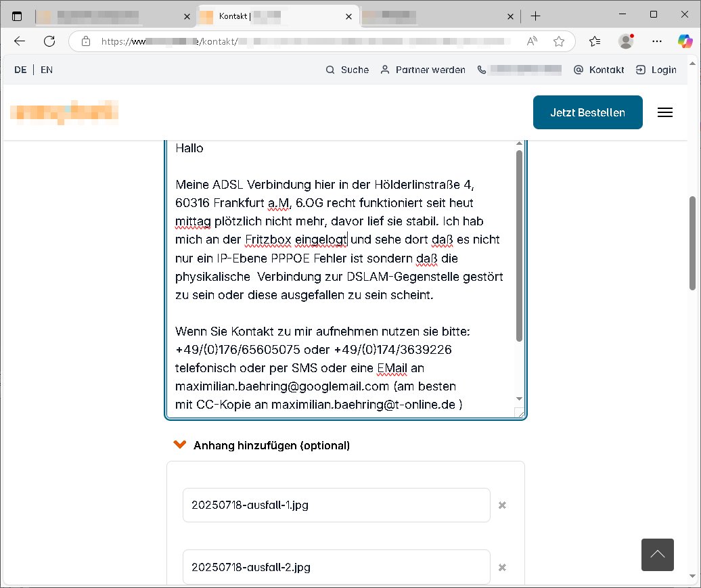Click the scroll-to-top arrow button
The height and width of the screenshot is (588, 701).
[x=657, y=555]
